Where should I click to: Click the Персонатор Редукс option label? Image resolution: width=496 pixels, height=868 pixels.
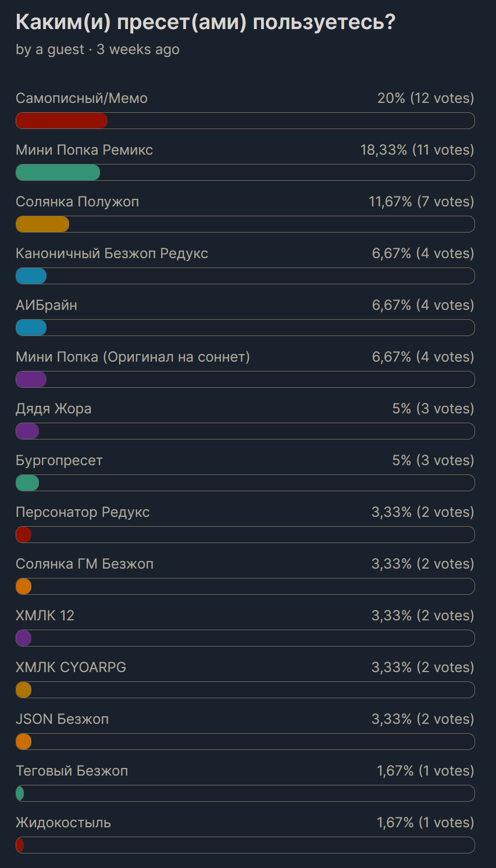(x=83, y=512)
